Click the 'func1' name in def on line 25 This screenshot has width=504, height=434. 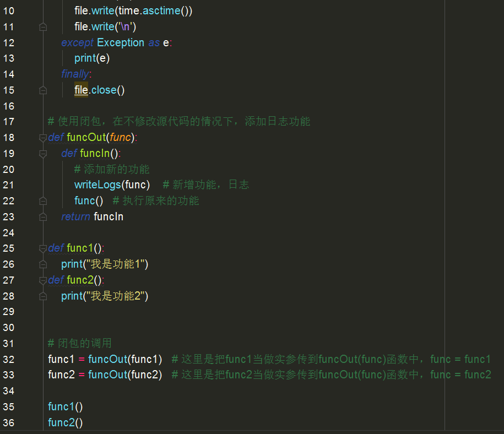click(x=80, y=248)
